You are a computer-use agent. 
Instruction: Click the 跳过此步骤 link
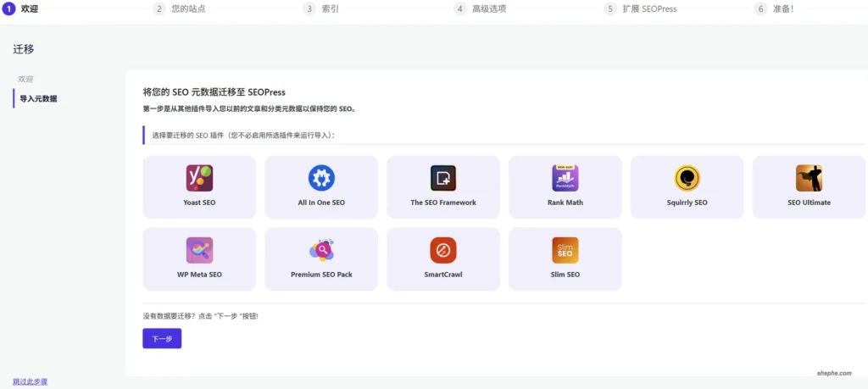(x=31, y=381)
